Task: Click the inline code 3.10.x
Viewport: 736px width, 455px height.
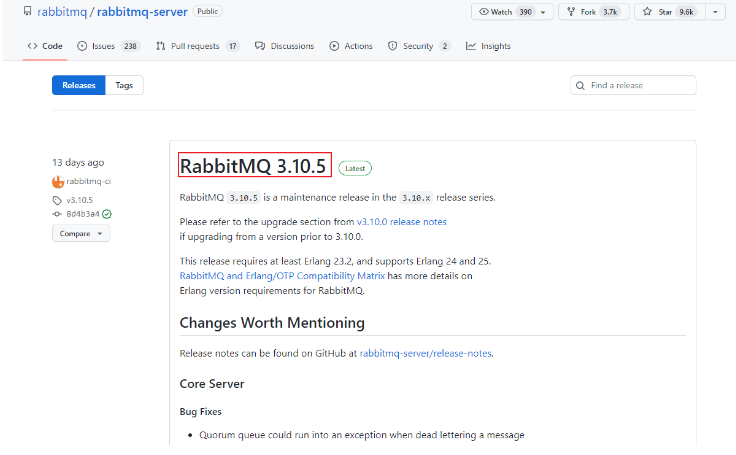Action: [416, 198]
